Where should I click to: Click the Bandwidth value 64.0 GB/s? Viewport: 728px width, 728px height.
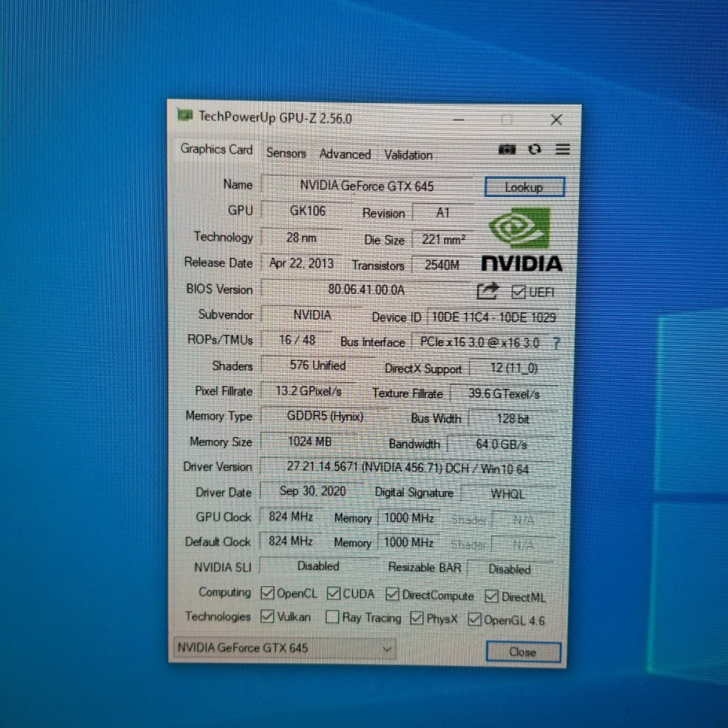(x=501, y=444)
